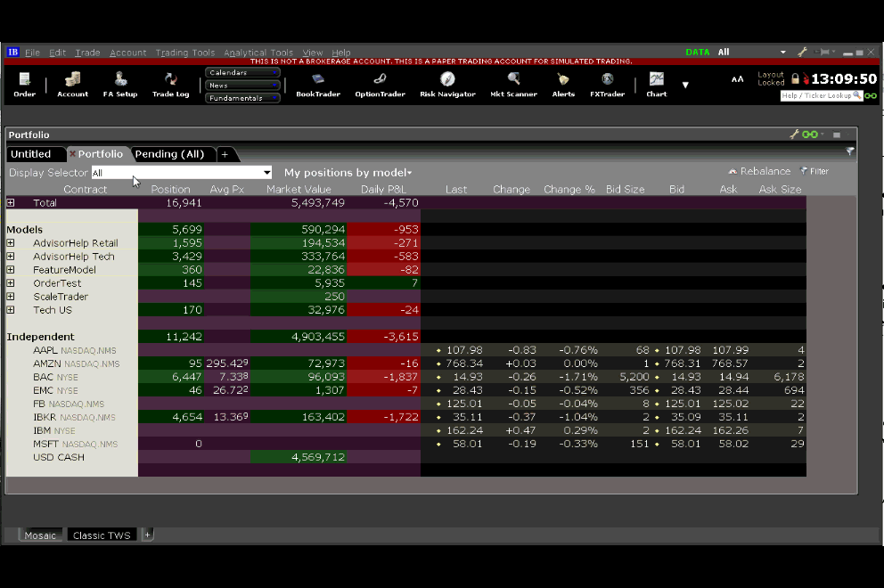Open My positions by model dropdown

[x=348, y=173]
